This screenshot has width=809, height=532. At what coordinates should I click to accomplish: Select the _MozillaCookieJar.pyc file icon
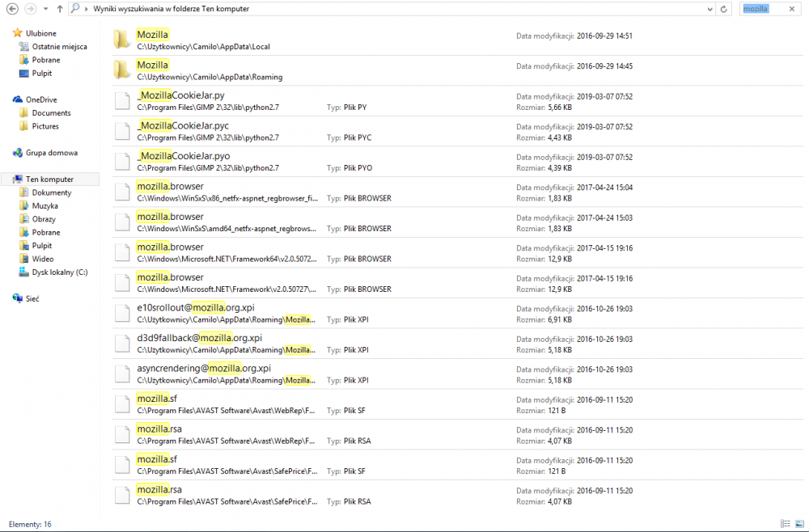[122, 131]
